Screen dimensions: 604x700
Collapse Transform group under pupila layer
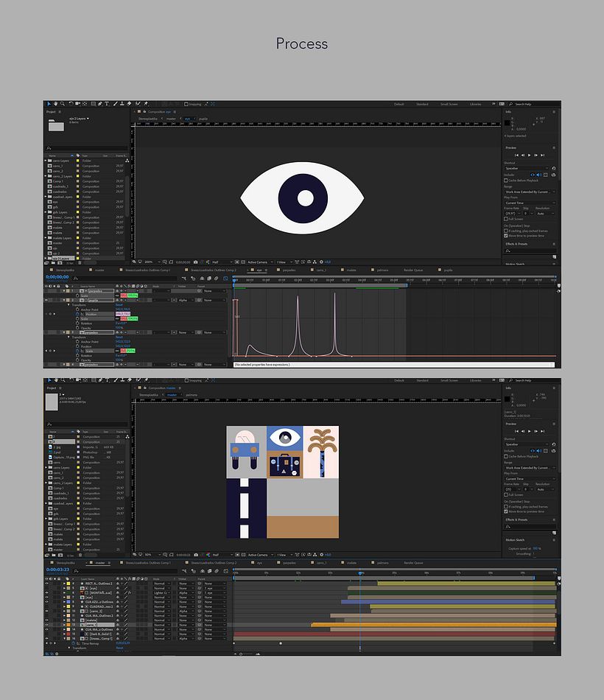[69, 305]
